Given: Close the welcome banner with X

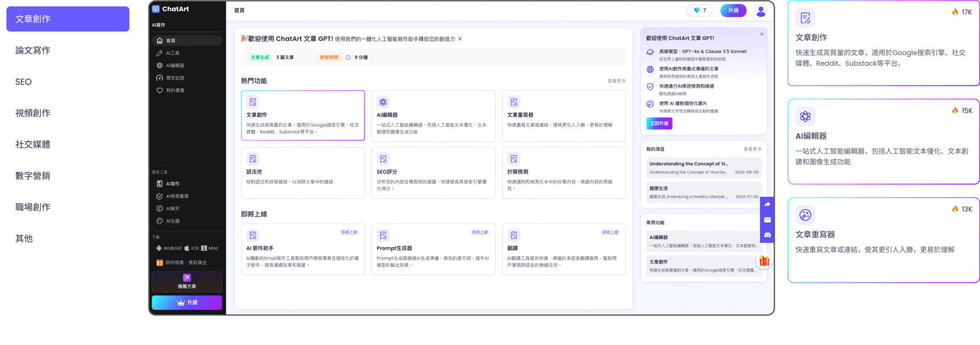Looking at the screenshot, I should click(x=460, y=39).
